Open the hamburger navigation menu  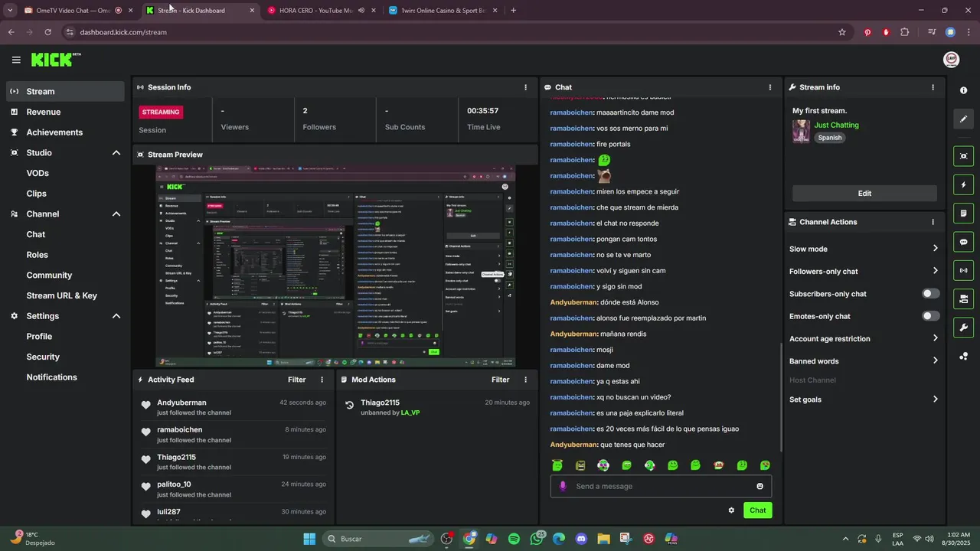coord(16,60)
